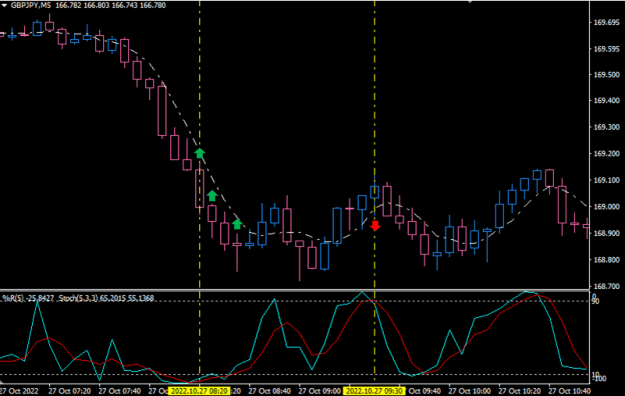This screenshot has height=396, width=625.
Task: Click the 27 Oct 2022 time label
Action: click(20, 391)
